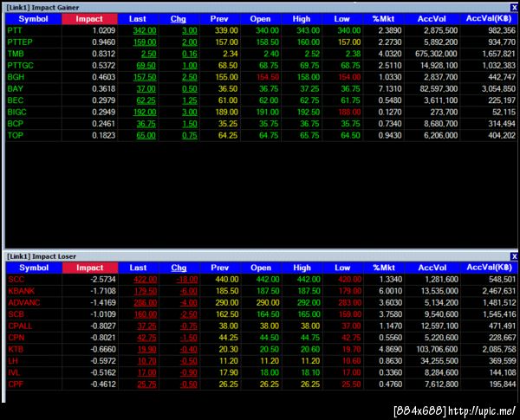520x420 pixels.
Task: Select the BAY symbol
Action: (x=16, y=88)
